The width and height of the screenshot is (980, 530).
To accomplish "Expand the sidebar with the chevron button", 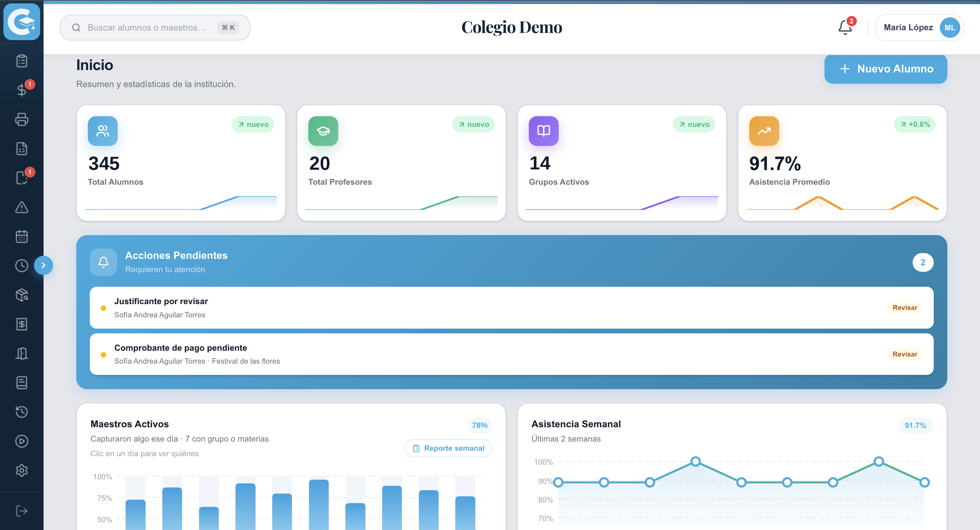I will point(43,265).
